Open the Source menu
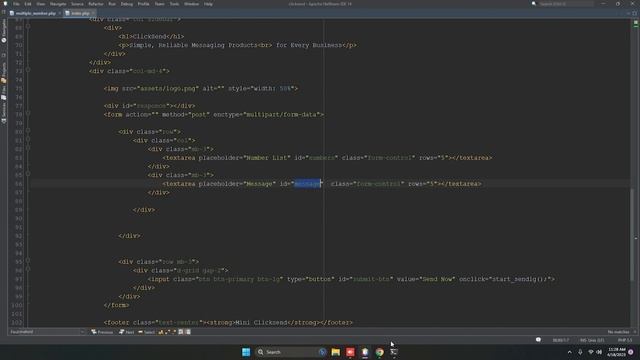Screen dimensions: 640x360 (x=77, y=4)
